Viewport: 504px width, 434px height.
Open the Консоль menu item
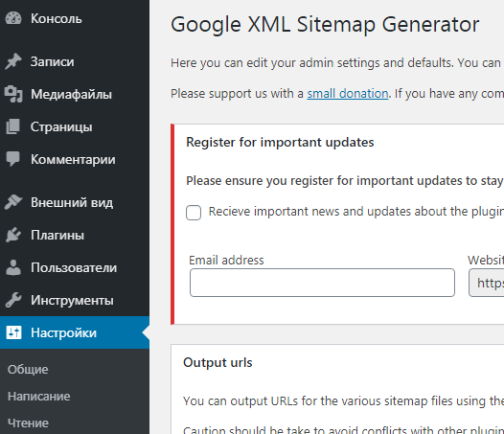(75, 18)
